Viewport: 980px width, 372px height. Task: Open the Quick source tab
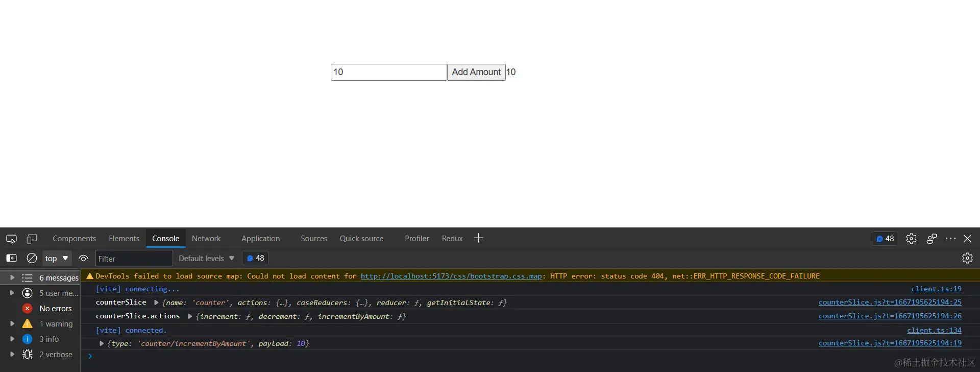[361, 239]
